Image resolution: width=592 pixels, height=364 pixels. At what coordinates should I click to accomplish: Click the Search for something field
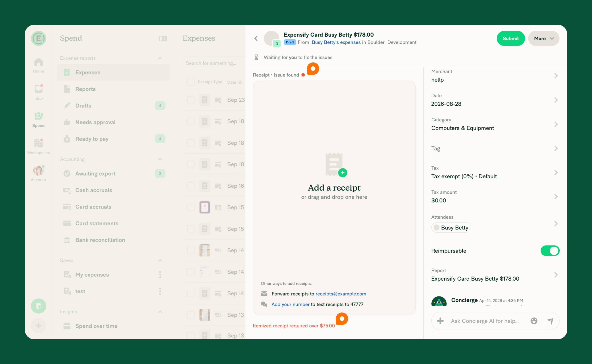pos(214,63)
